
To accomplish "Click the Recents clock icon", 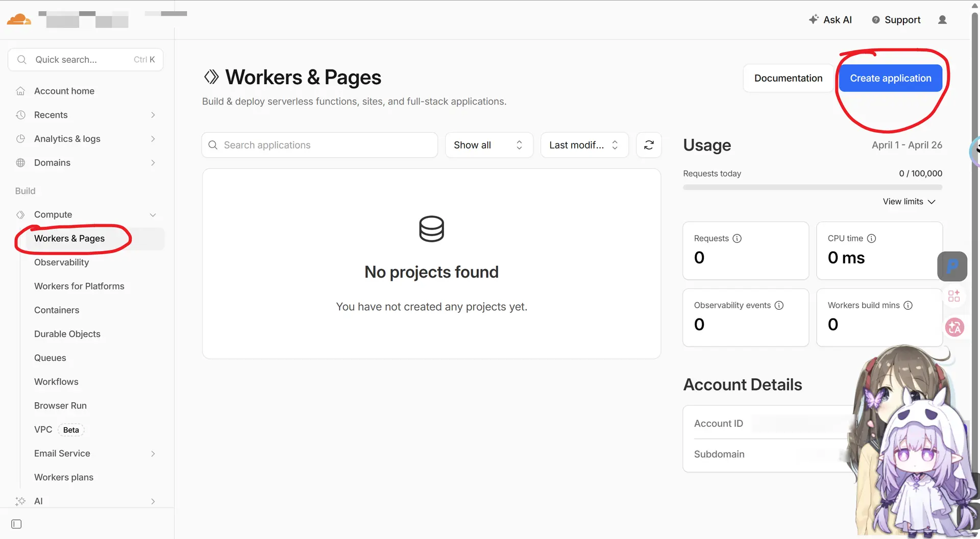I will coord(20,115).
